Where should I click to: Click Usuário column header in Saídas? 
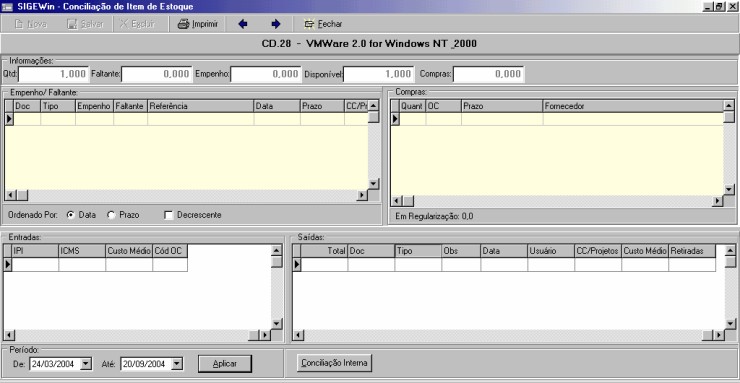point(551,251)
